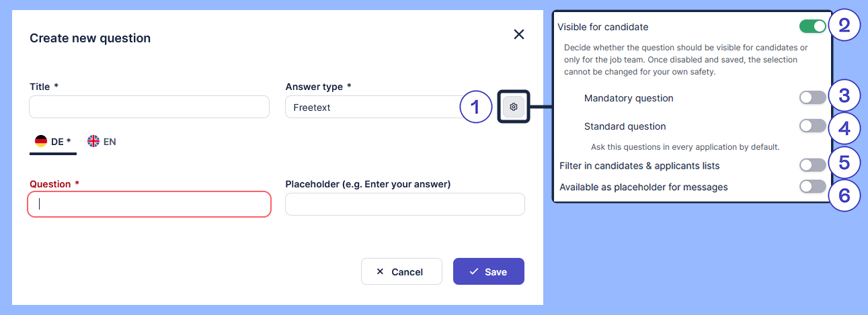Click the numbered circle 4 marker
This screenshot has height=315, width=868.
[x=844, y=128]
